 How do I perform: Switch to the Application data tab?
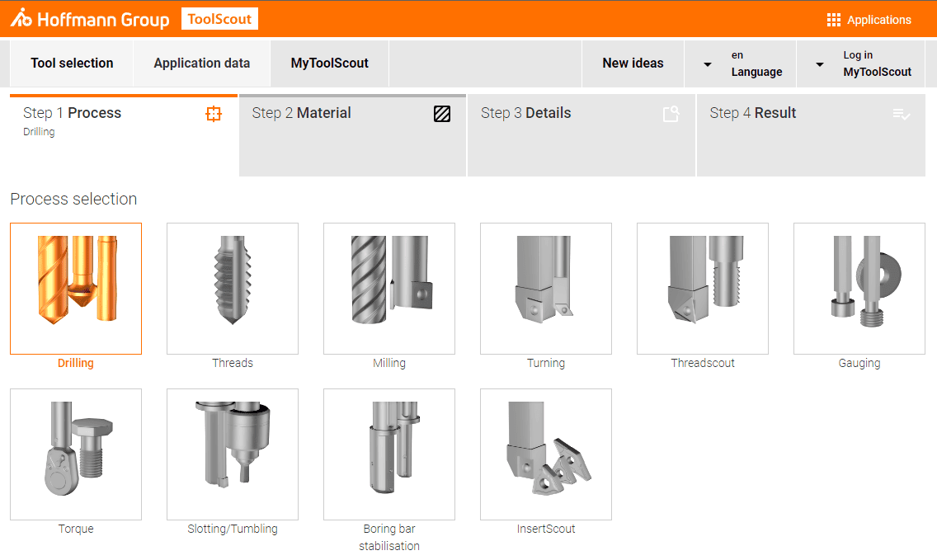click(x=201, y=63)
